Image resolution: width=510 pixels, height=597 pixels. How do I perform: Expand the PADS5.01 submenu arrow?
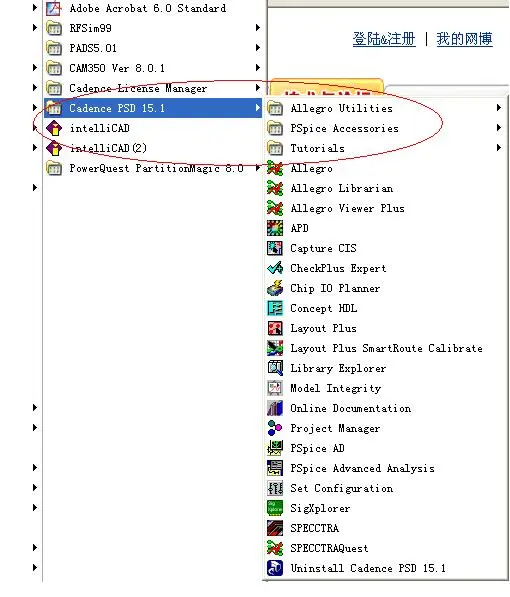point(258,48)
